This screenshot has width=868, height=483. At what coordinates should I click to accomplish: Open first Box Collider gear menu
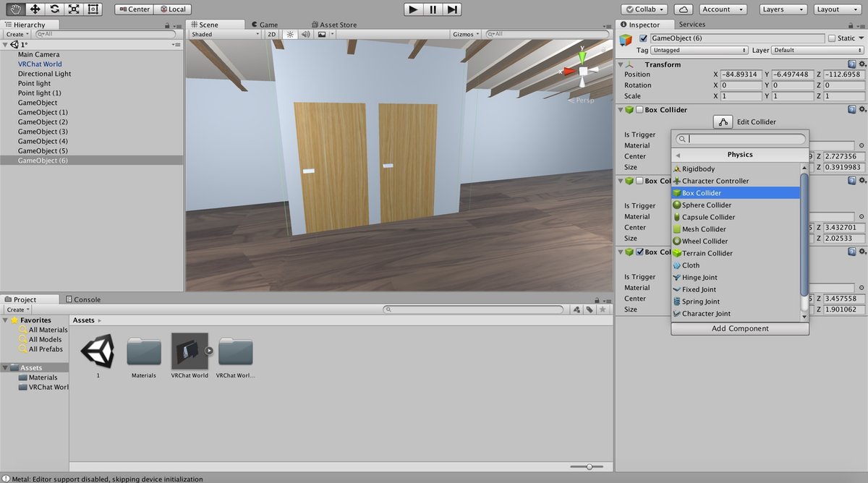pyautogui.click(x=861, y=110)
